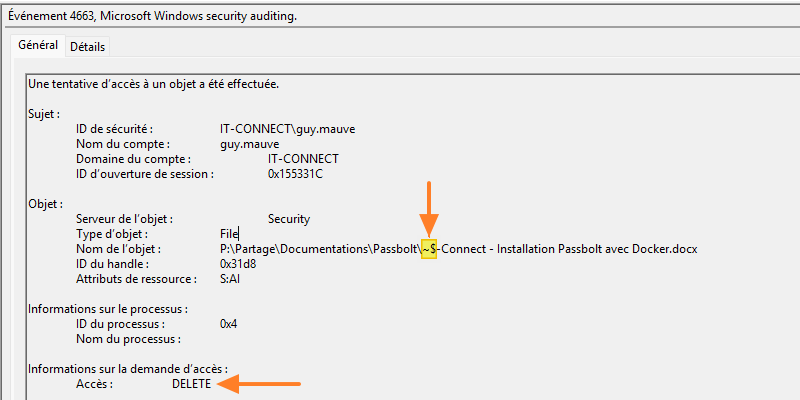
Task: Click the orange arrow pointing at DELETE
Action: pyautogui.click(x=260, y=383)
